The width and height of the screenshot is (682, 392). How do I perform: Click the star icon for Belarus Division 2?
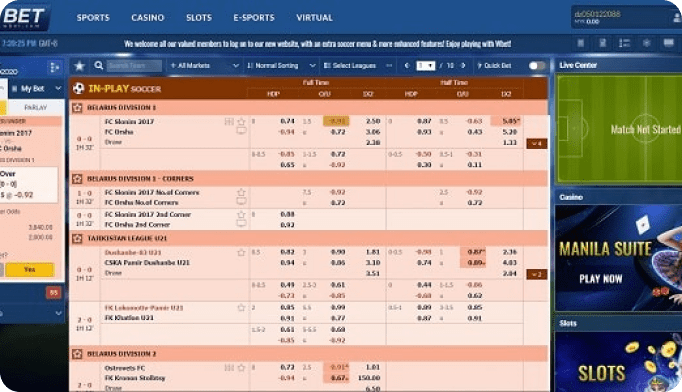pyautogui.click(x=77, y=354)
